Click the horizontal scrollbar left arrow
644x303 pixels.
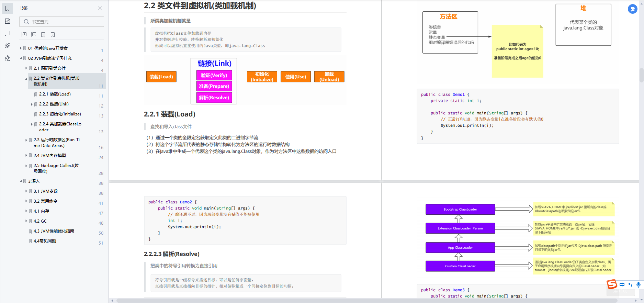tap(112, 301)
